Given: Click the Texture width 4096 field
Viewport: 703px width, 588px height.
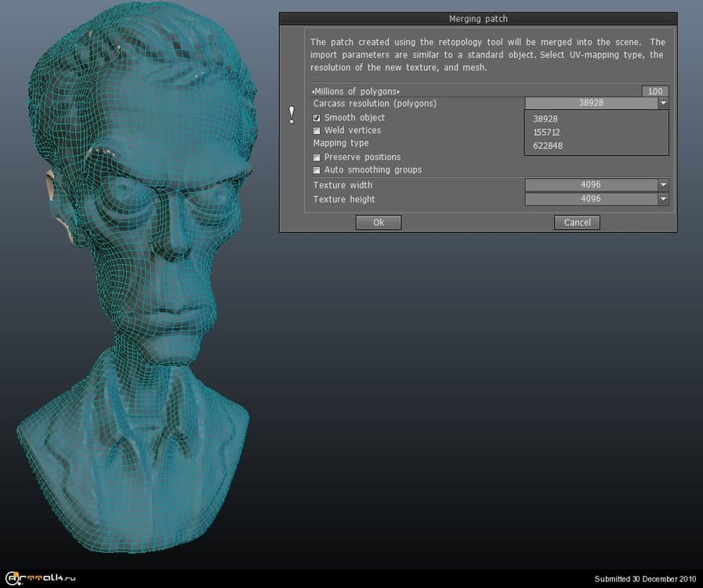Looking at the screenshot, I should tap(591, 185).
